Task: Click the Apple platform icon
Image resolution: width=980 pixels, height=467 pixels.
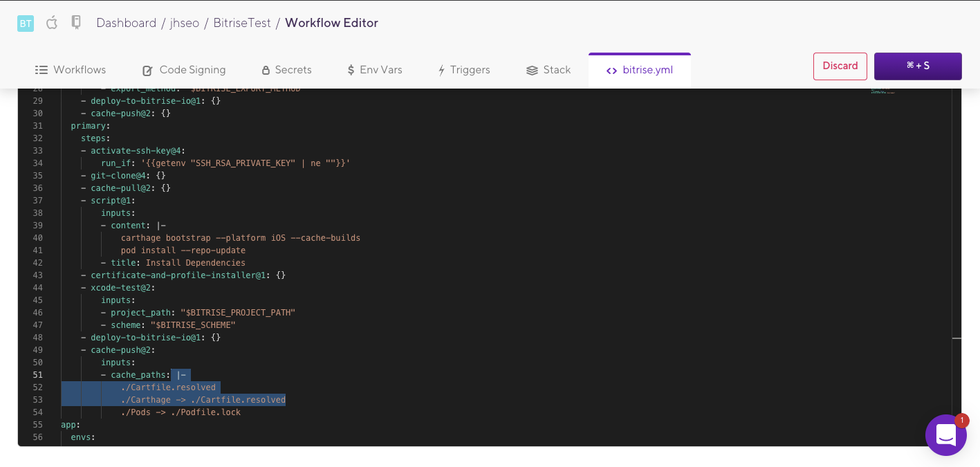Action: click(52, 23)
